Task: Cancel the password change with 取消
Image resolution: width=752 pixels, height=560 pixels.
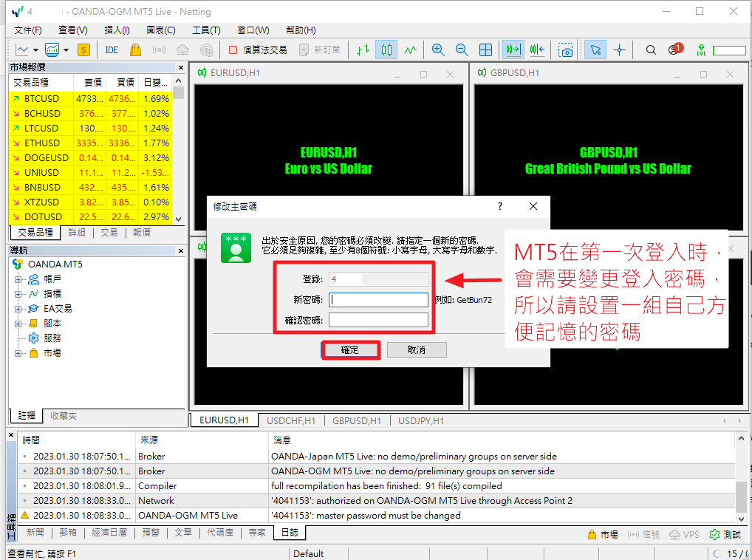Action: pyautogui.click(x=417, y=350)
